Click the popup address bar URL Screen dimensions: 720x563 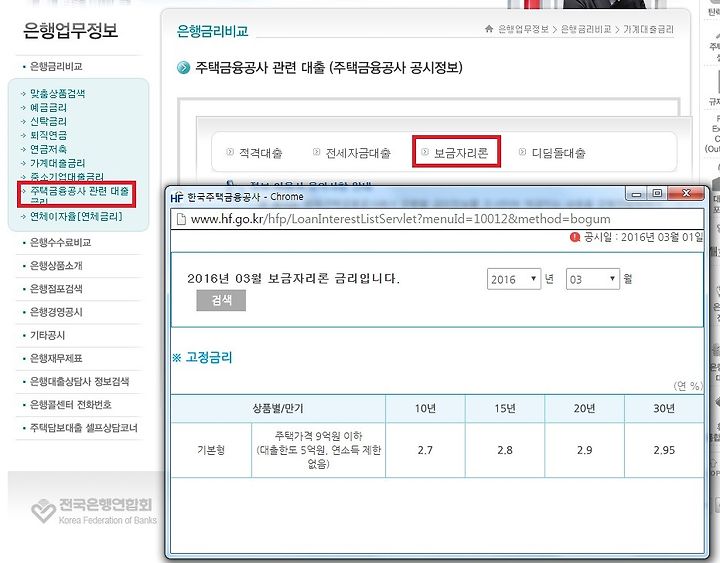[400, 219]
